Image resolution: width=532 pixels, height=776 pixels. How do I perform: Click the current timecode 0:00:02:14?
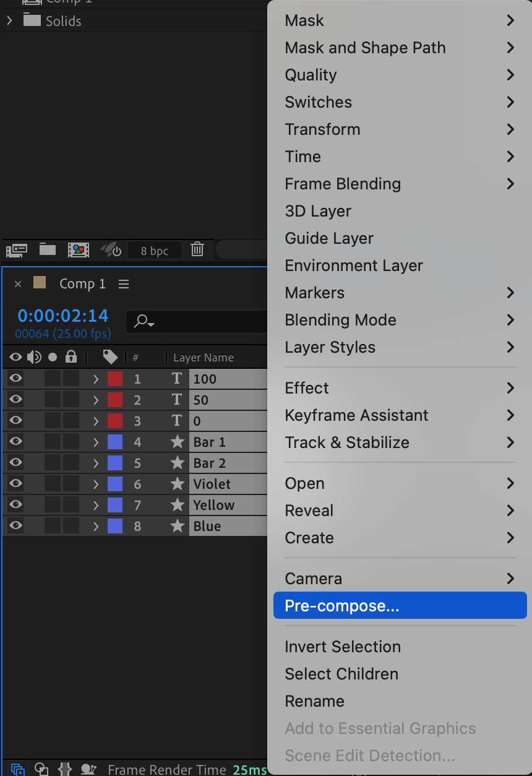coord(63,316)
